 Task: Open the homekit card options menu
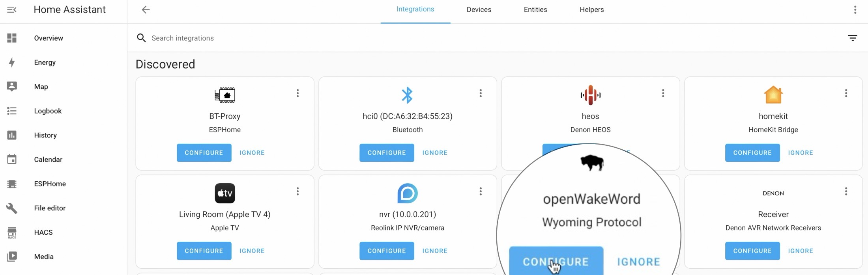pyautogui.click(x=846, y=93)
